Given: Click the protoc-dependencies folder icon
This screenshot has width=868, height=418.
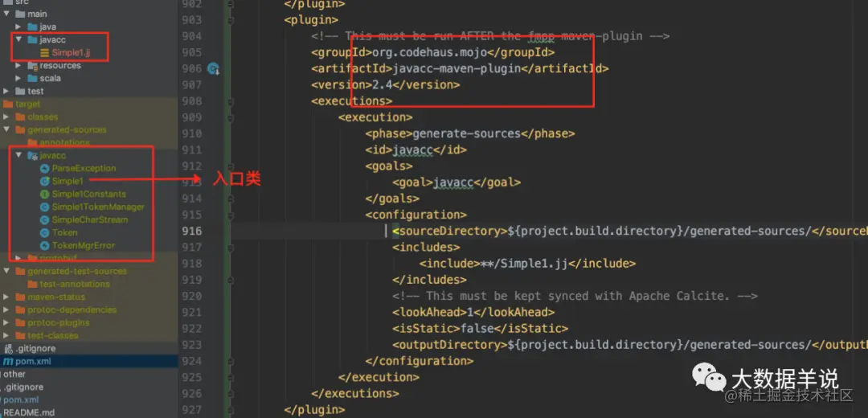Looking at the screenshot, I should (x=20, y=310).
